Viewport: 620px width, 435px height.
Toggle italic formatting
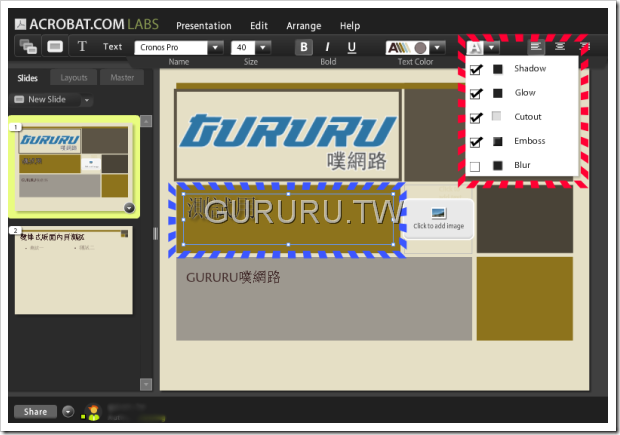click(327, 47)
